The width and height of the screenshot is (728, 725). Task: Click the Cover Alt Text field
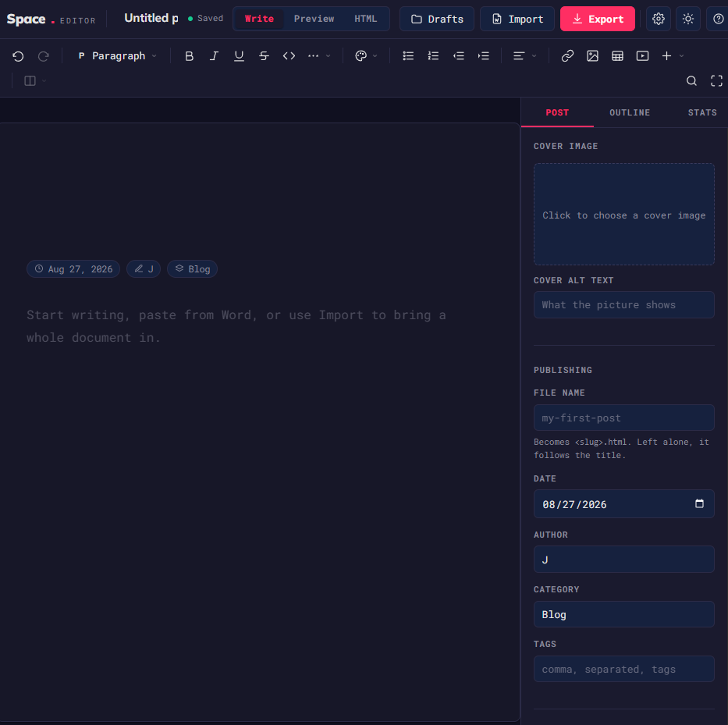click(x=624, y=304)
